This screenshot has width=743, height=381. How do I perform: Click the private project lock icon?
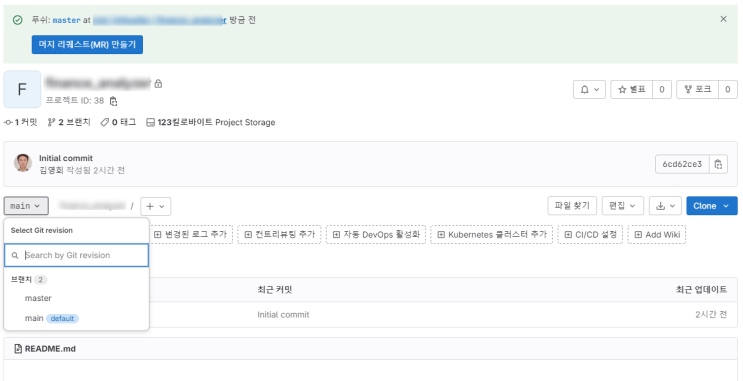[x=159, y=83]
